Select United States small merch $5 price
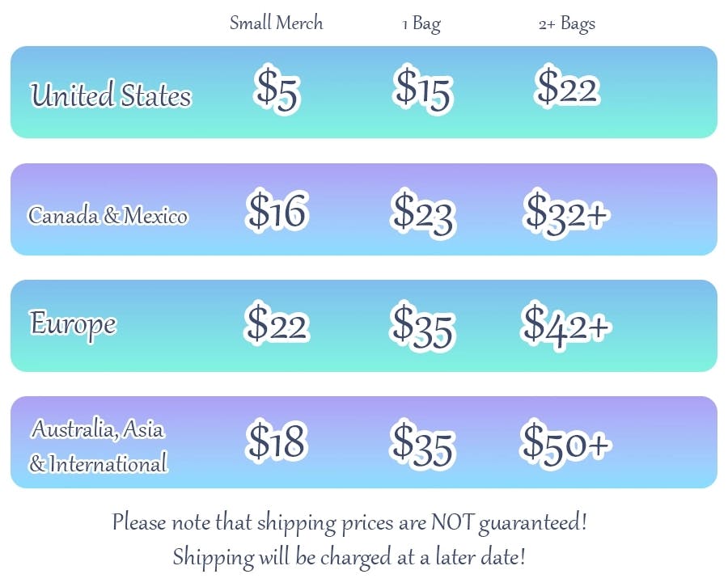Viewport: 728px width, 587px height. [277, 88]
